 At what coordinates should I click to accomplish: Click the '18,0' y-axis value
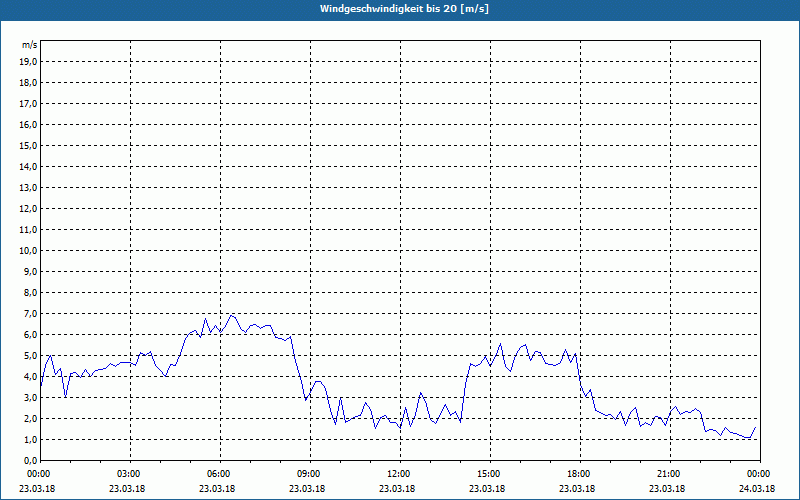point(28,83)
